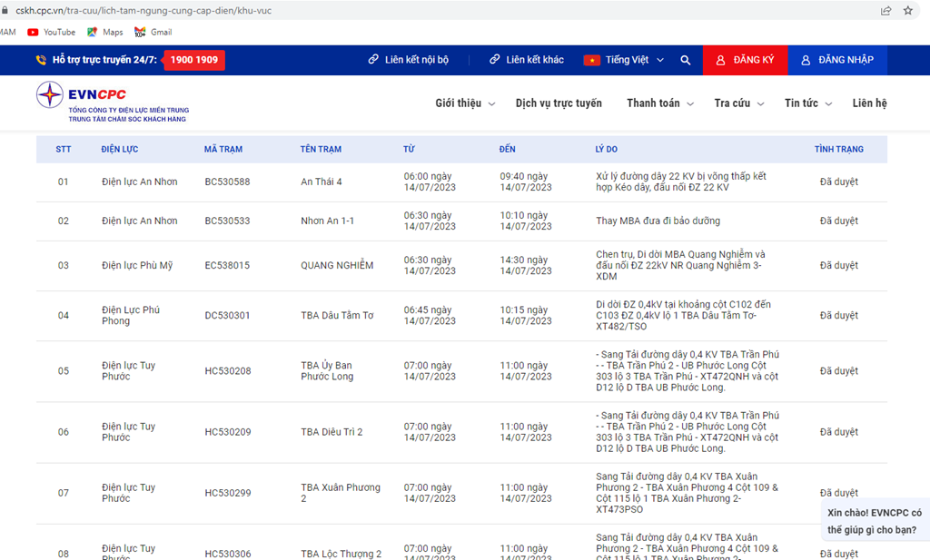This screenshot has height=560, width=930.
Task: Expand the Thanh toán menu
Action: coord(660,103)
